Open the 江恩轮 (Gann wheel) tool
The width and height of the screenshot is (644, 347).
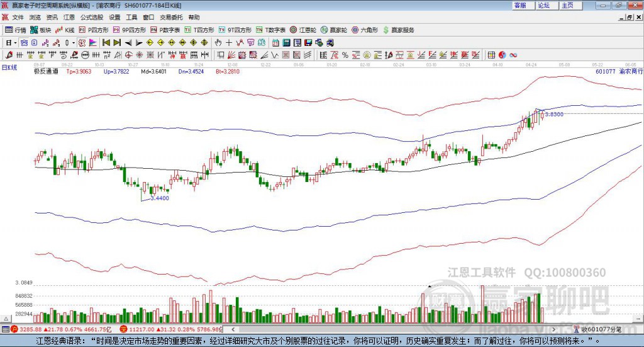[x=303, y=30]
